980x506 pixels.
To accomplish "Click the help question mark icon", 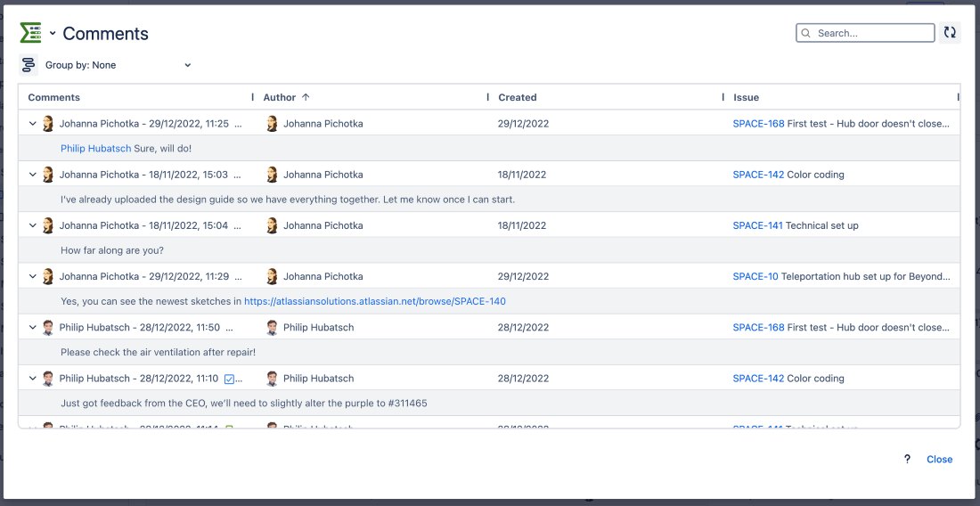I will 907,460.
